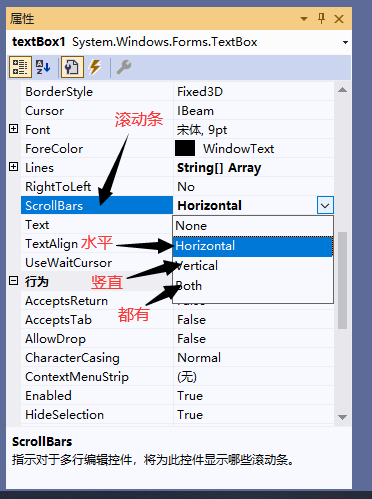Click scrollbar down arrow in property grid

pyautogui.click(x=342, y=417)
